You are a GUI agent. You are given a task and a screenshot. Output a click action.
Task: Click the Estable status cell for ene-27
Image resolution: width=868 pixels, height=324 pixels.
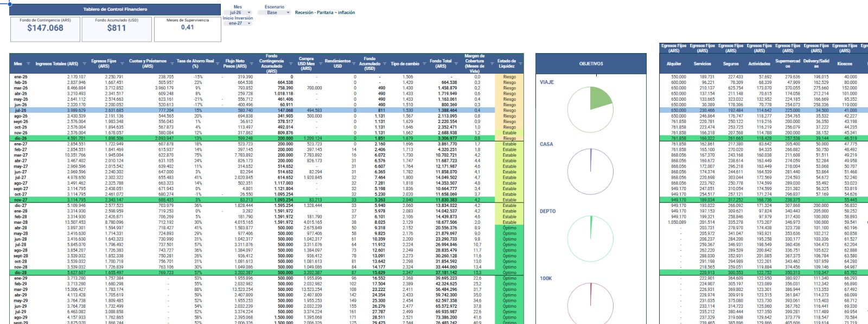509,144
